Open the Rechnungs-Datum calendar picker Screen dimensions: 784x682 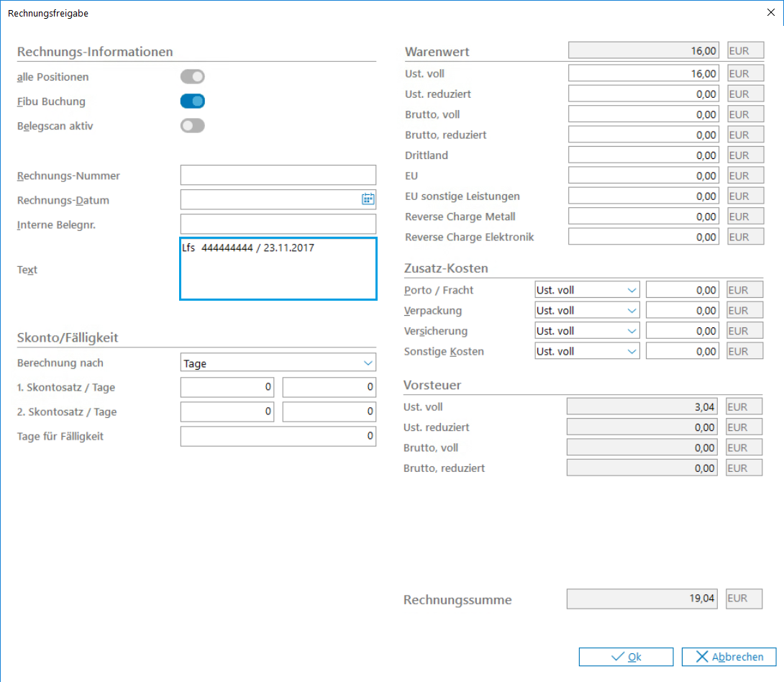(368, 200)
